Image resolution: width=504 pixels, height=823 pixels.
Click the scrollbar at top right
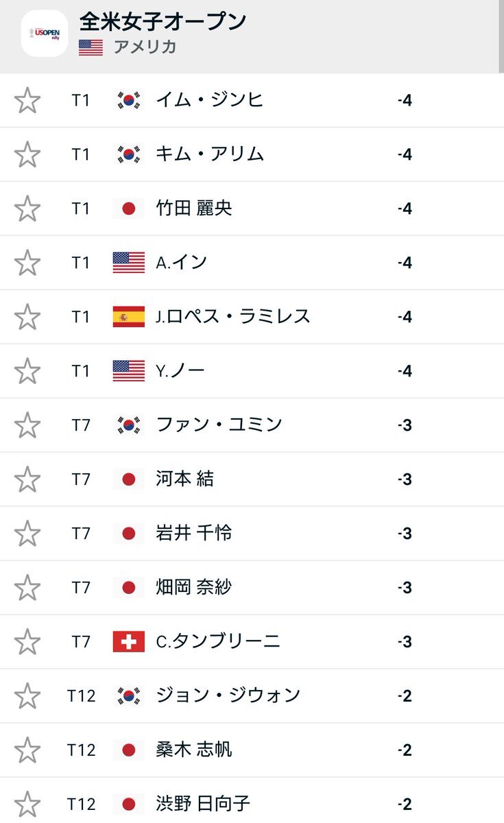[x=501, y=36]
